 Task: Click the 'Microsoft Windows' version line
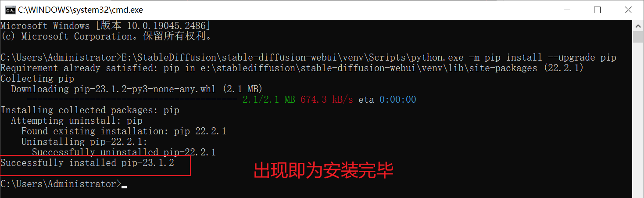[105, 26]
